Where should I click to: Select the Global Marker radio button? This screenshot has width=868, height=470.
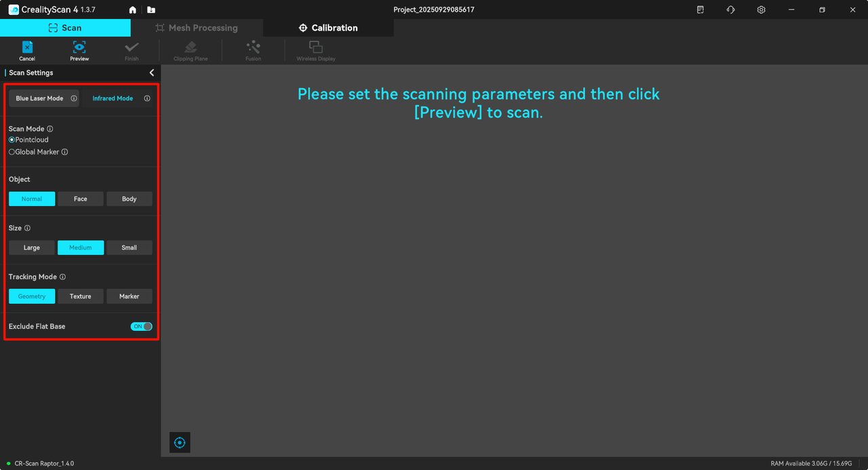coord(12,152)
